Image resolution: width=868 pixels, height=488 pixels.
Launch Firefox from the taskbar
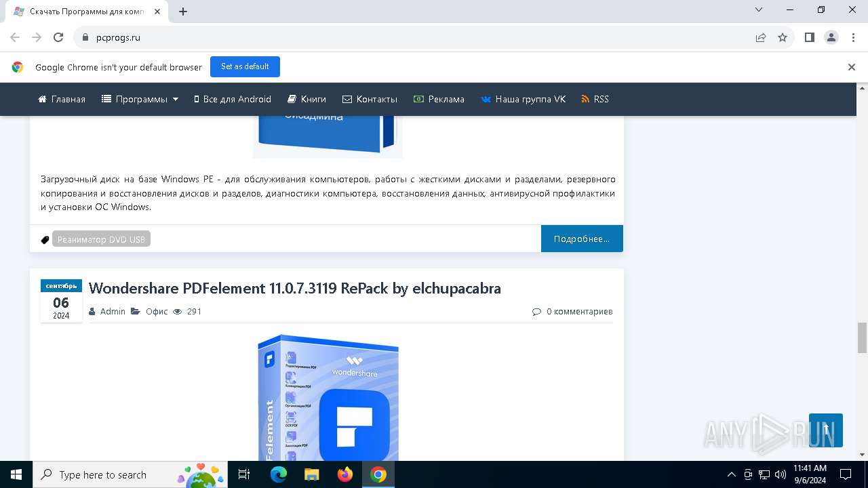pos(345,474)
